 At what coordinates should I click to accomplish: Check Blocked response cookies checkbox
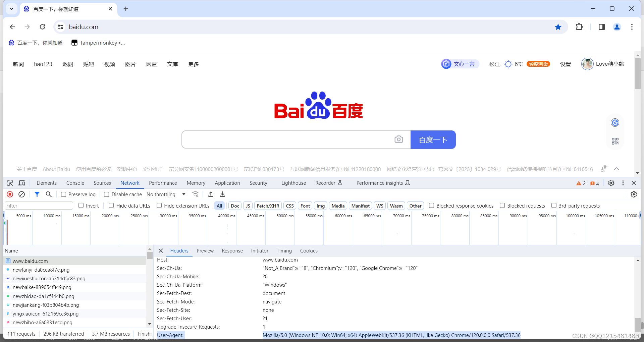pyautogui.click(x=431, y=206)
